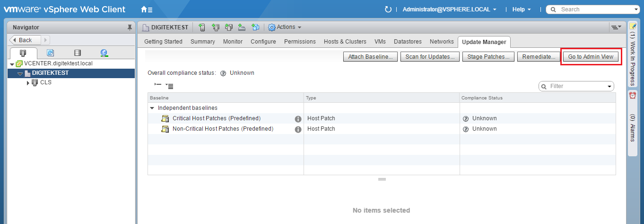The image size is (644, 224).
Task: Switch to Hosts & Clusters tab
Action: [x=345, y=42]
